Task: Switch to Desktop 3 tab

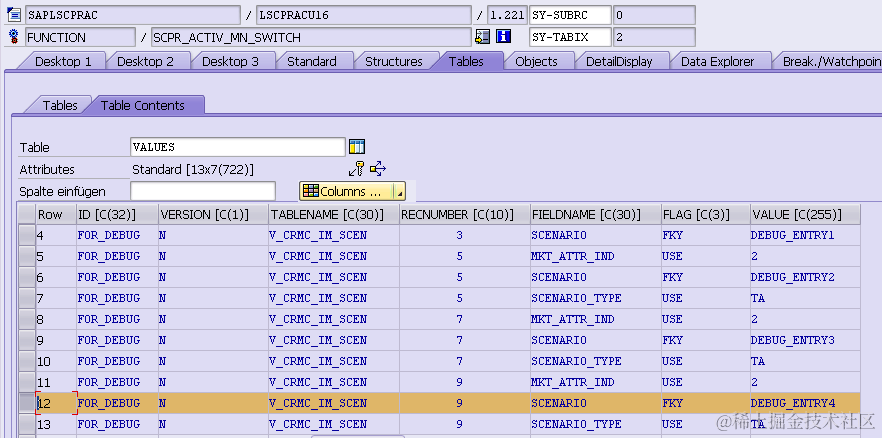Action: click(x=230, y=61)
